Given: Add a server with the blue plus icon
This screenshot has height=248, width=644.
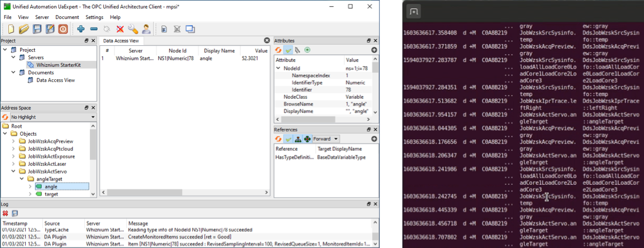Looking at the screenshot, I should pos(81,29).
